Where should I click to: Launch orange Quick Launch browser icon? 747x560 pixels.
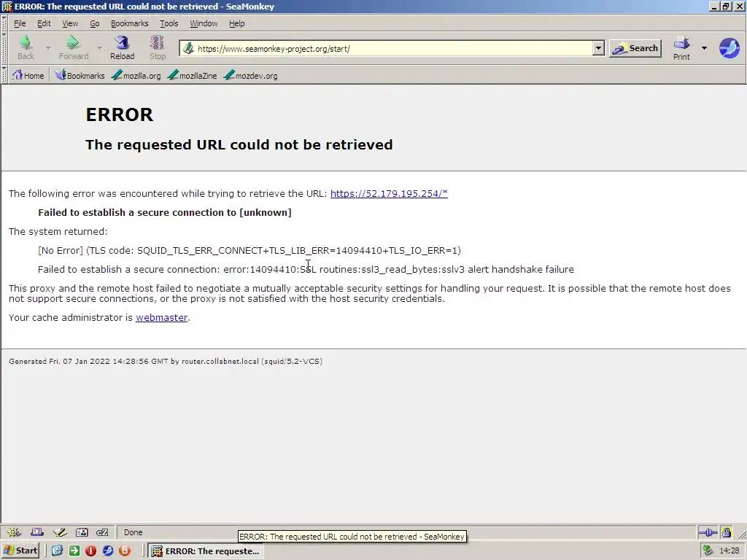(125, 551)
